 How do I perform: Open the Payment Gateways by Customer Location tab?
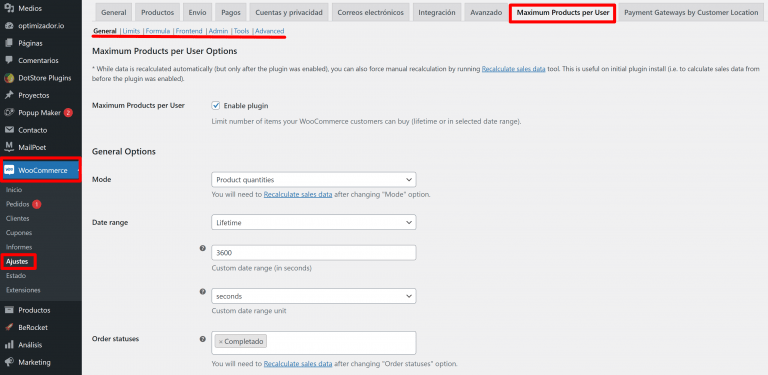(x=691, y=13)
